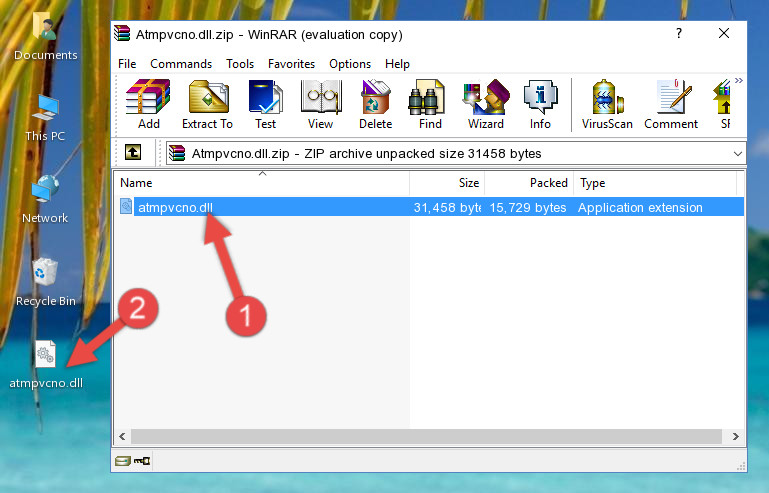Image resolution: width=769 pixels, height=493 pixels.
Task: Click the View file icon
Action: [x=321, y=104]
